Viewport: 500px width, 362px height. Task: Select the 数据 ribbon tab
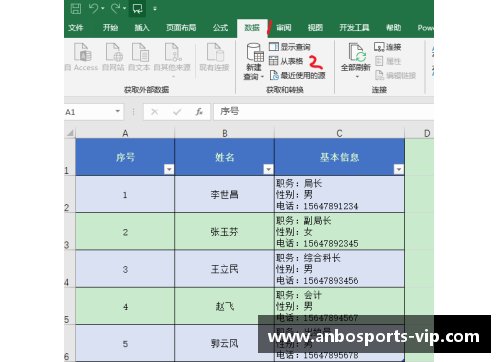coord(252,28)
